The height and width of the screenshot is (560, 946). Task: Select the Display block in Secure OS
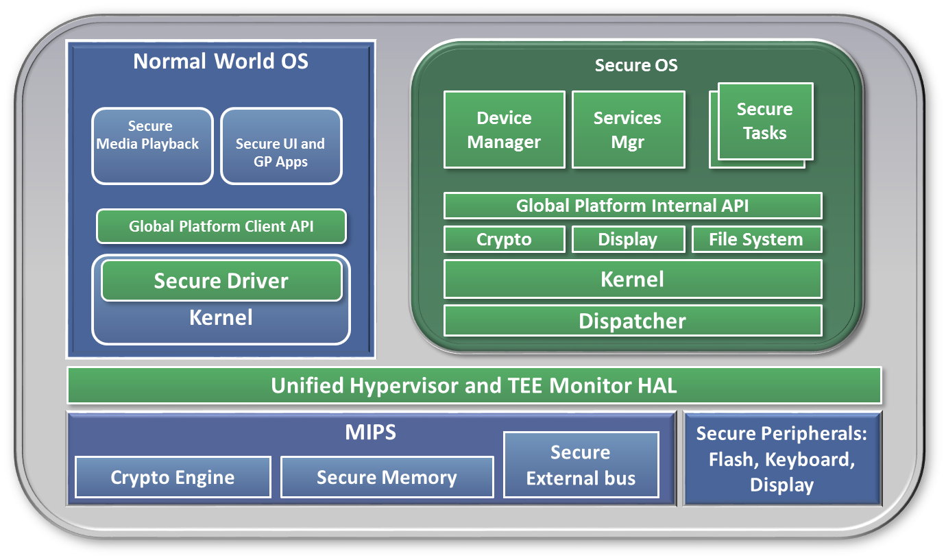628,239
